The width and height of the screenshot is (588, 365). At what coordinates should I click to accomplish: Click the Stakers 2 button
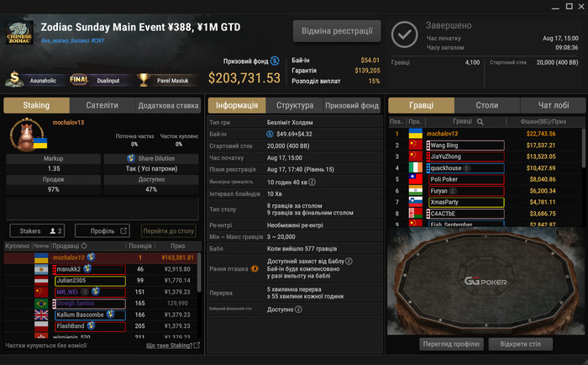coord(37,230)
